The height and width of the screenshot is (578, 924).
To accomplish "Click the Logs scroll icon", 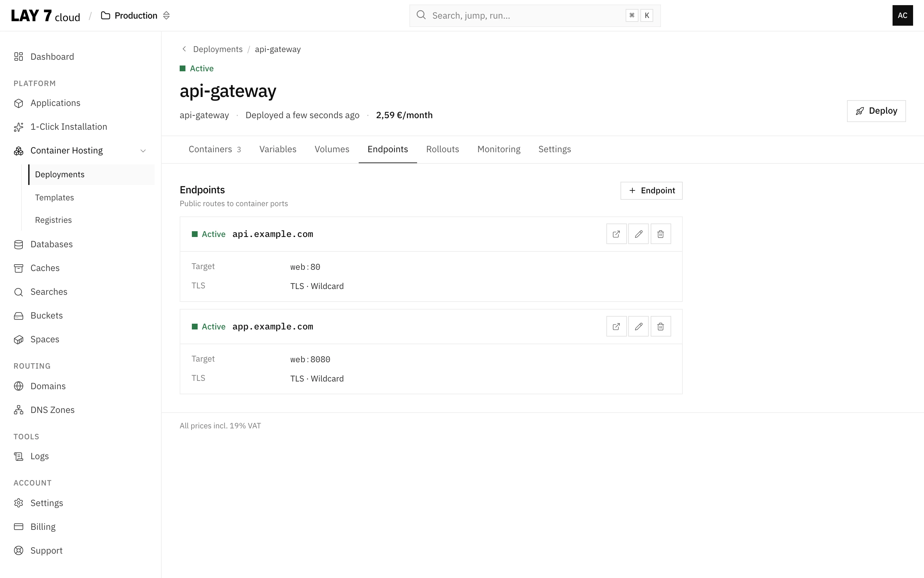I will (18, 456).
